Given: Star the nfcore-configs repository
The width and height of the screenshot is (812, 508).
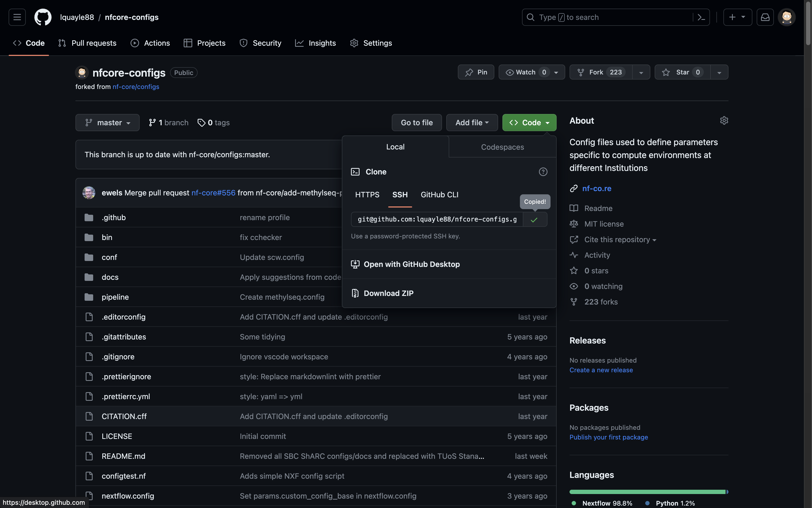Looking at the screenshot, I should click(683, 72).
